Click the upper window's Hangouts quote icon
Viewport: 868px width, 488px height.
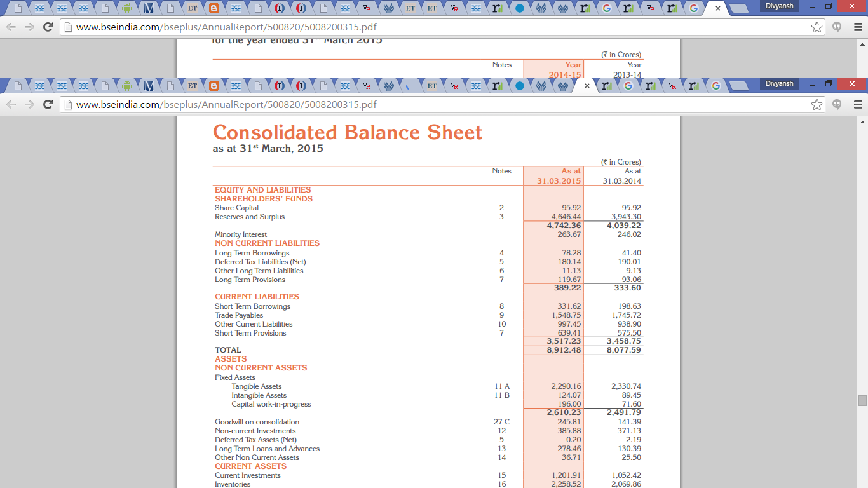coord(837,27)
